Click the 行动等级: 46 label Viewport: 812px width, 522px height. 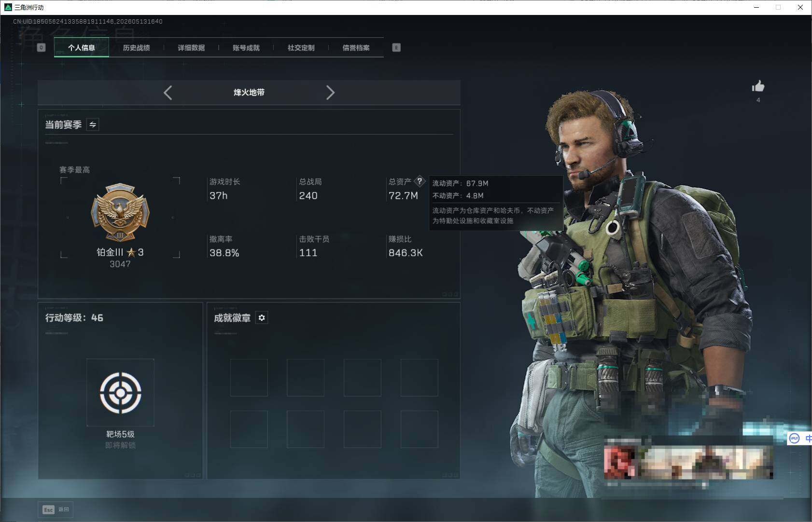tap(74, 318)
